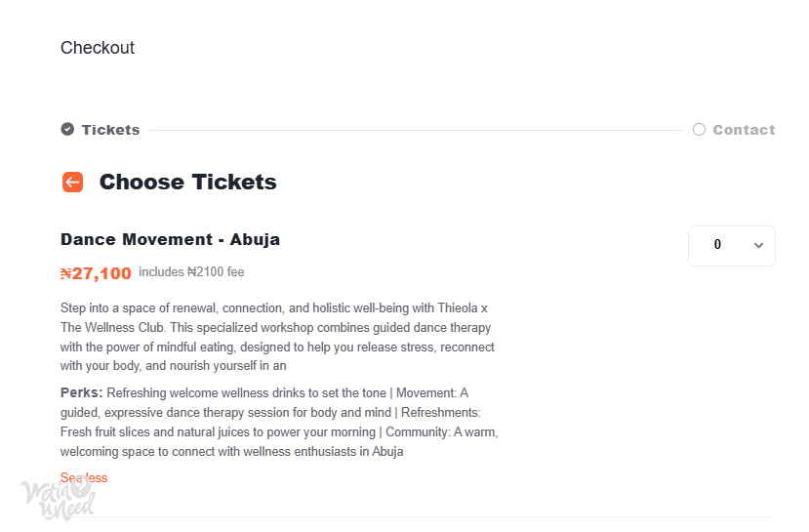The width and height of the screenshot is (809, 532).
Task: Switch to the Tickets step label
Action: click(110, 130)
